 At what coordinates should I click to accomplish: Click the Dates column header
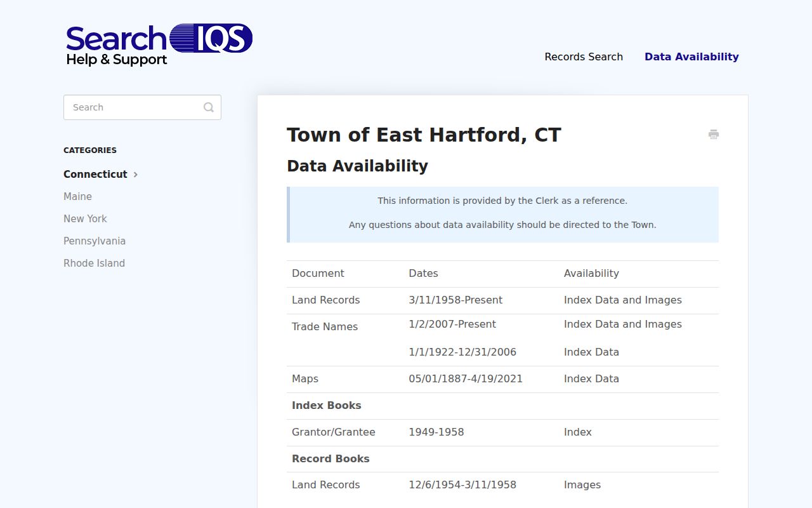[423, 274]
